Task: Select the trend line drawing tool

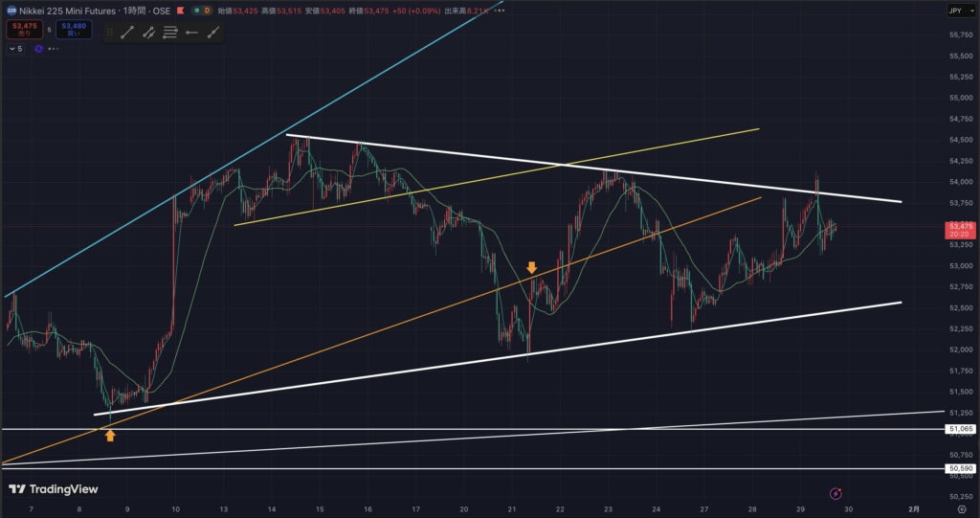Action: (126, 32)
